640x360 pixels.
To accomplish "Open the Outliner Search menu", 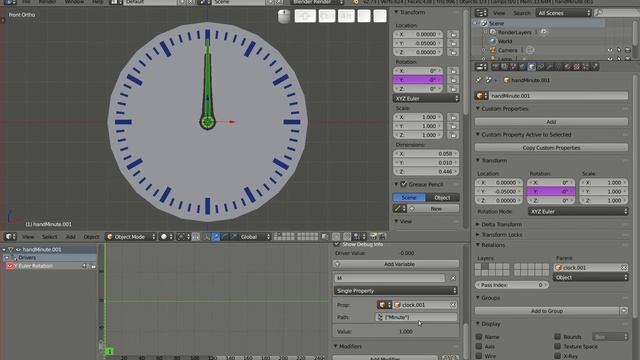I will click(x=522, y=13).
